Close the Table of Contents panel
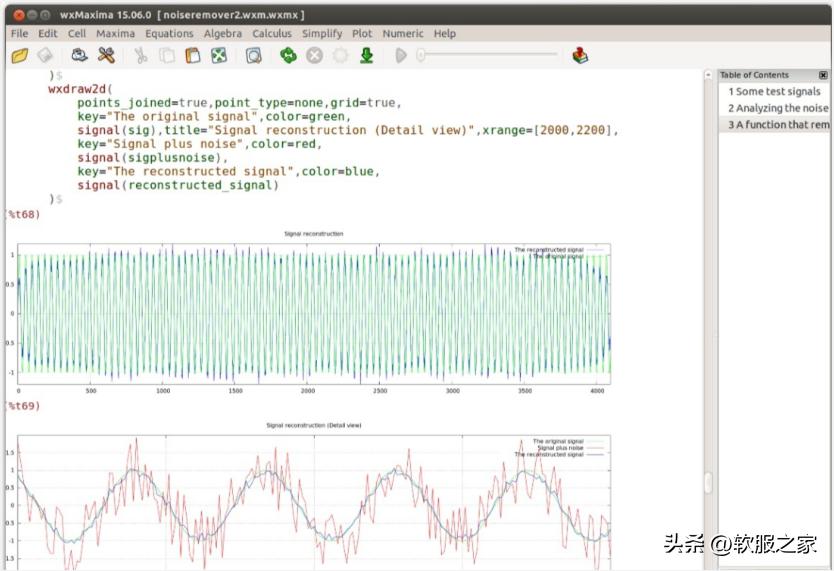The width and height of the screenshot is (834, 571). click(823, 75)
